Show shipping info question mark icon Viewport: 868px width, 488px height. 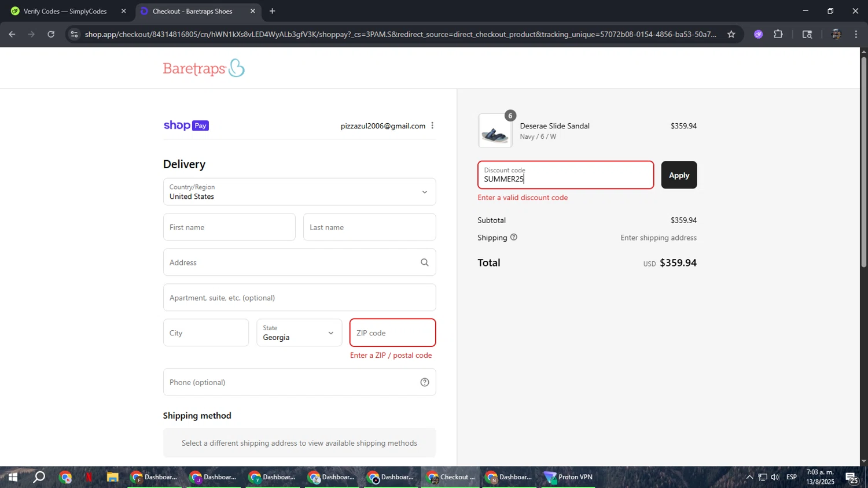514,237
